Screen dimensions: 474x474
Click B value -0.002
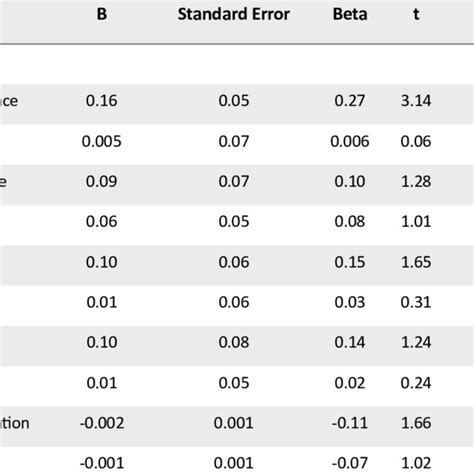pos(102,423)
